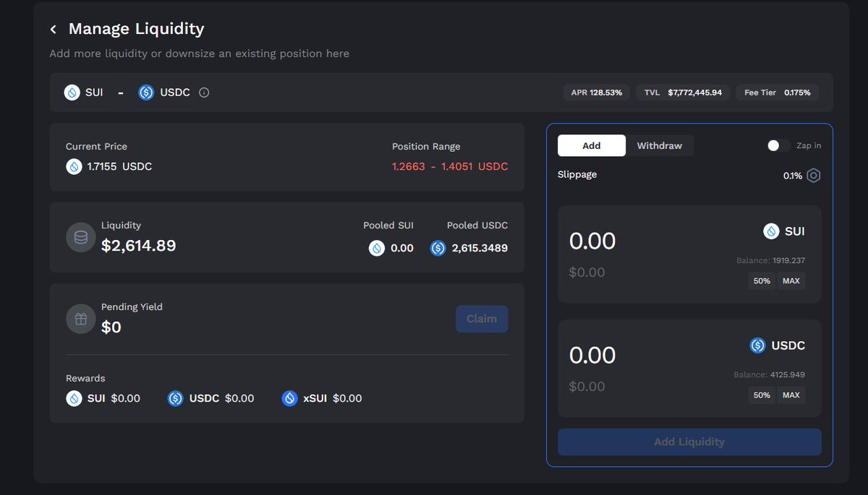Click the Pooled USDC token icon
The image size is (868, 495).
click(438, 248)
